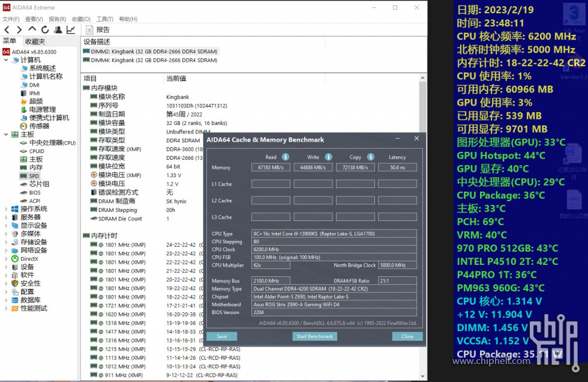
Task: Select 配置 icon item in tree
Action: pos(14,291)
